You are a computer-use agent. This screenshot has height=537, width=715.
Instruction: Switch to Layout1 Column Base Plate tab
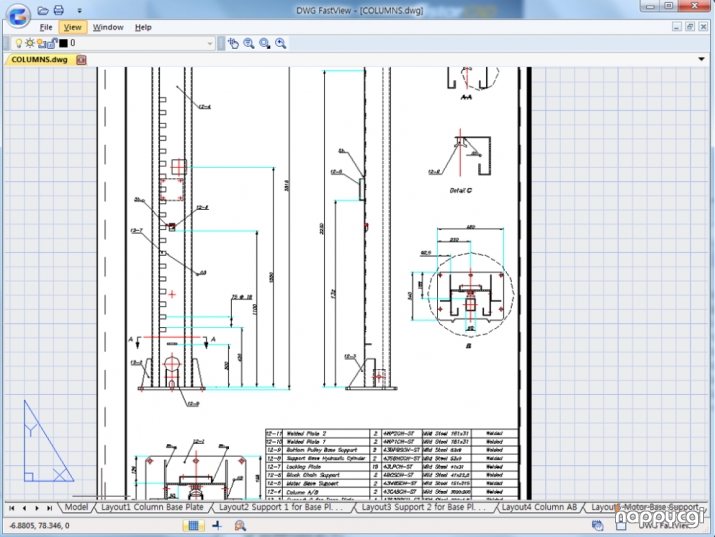coord(152,507)
